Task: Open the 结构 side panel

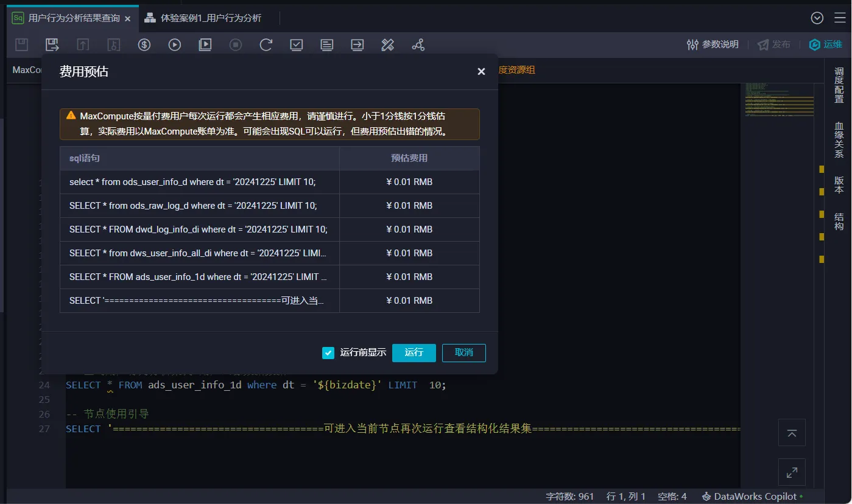Action: coord(839,222)
